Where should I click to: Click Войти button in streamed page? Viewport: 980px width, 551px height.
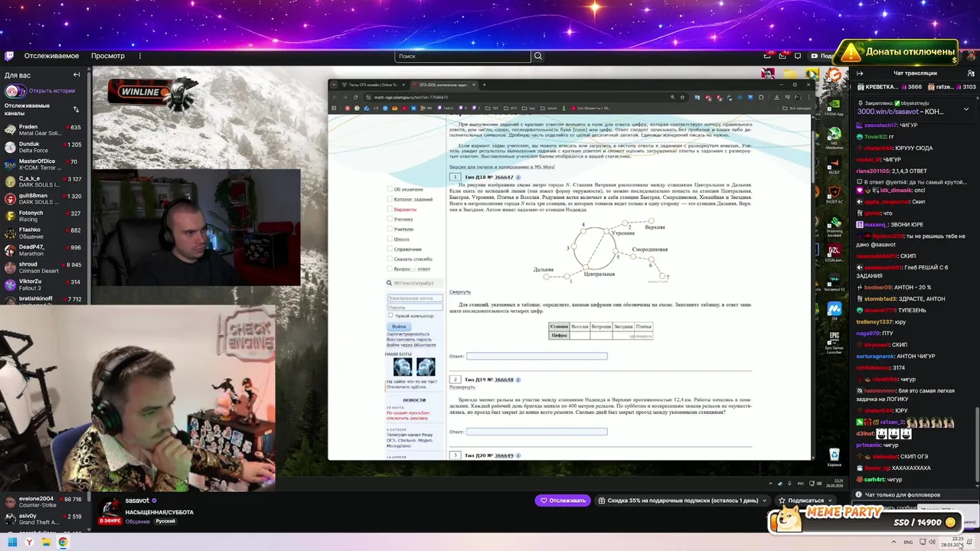click(399, 326)
